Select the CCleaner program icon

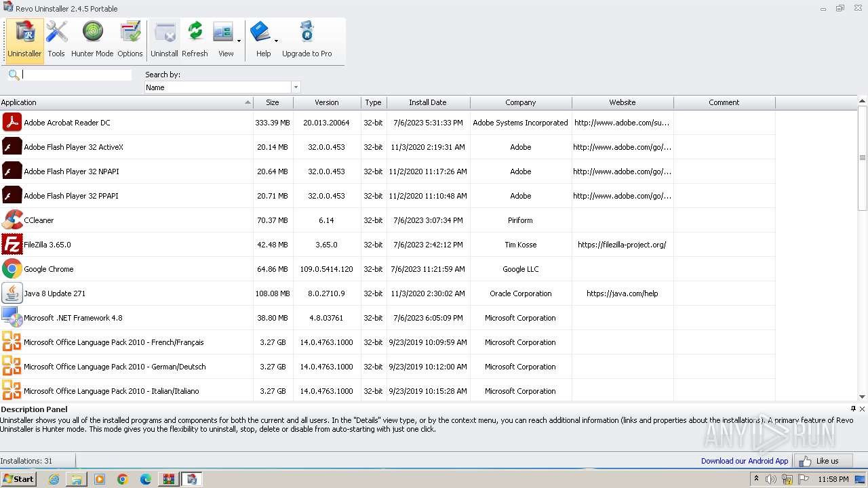pos(12,220)
